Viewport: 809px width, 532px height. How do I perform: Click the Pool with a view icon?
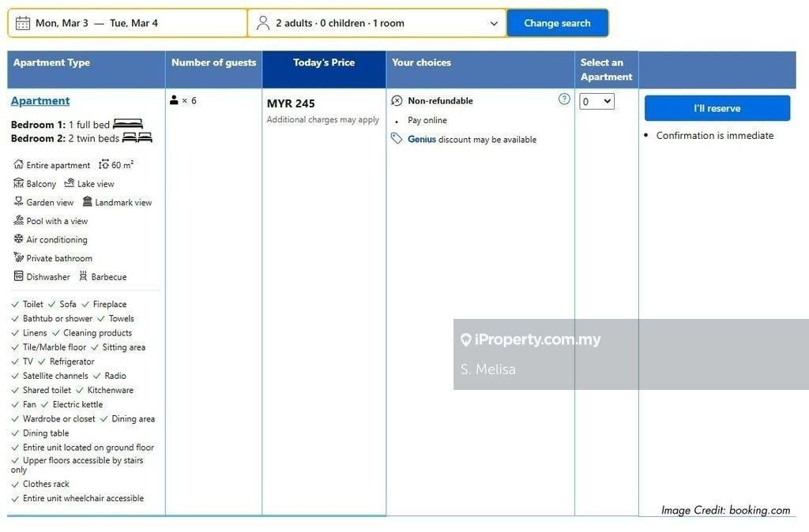[18, 220]
